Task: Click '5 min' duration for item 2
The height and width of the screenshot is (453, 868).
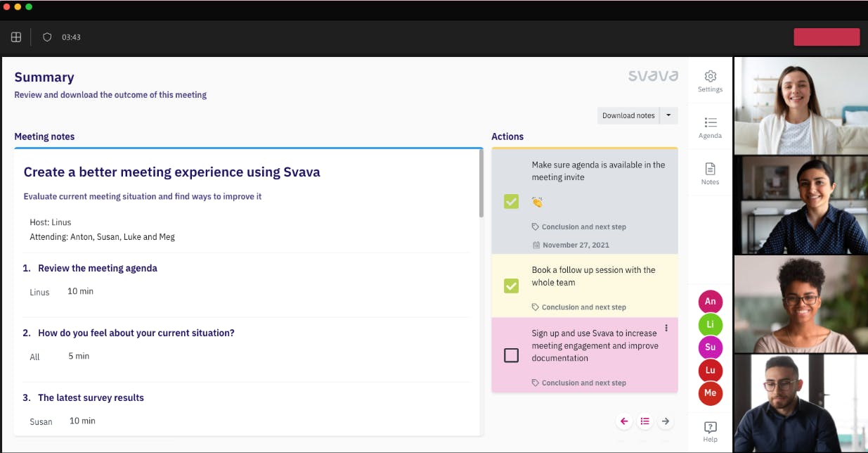Action: tap(79, 356)
